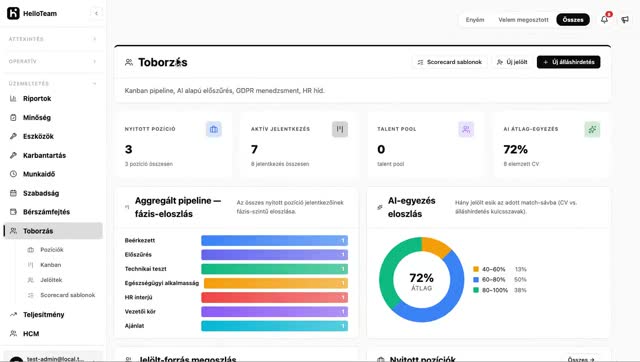Screen dimensions: 640x362
Task: Expand the Operatív sidebar section
Action: point(53,62)
